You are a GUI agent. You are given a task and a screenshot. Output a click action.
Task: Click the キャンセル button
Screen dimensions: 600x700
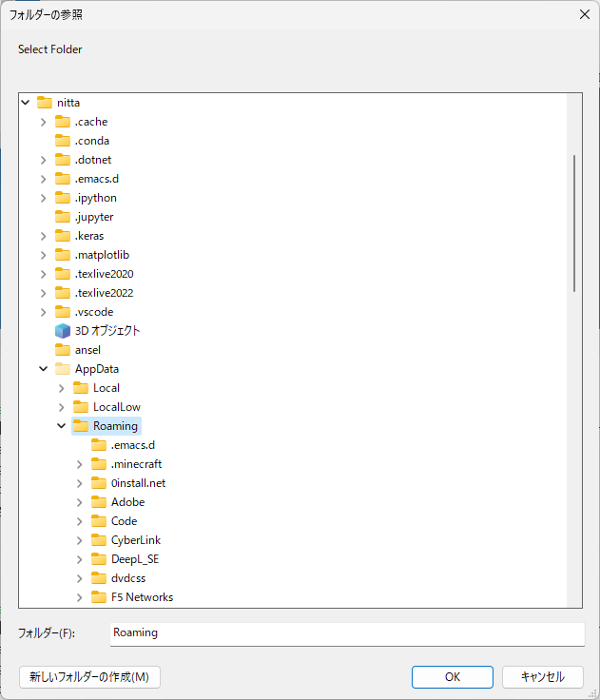point(542,677)
